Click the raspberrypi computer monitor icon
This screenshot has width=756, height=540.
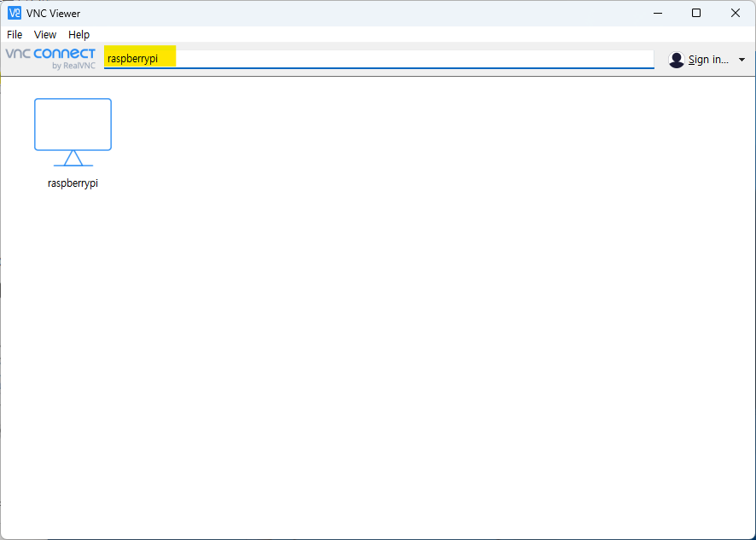click(73, 132)
